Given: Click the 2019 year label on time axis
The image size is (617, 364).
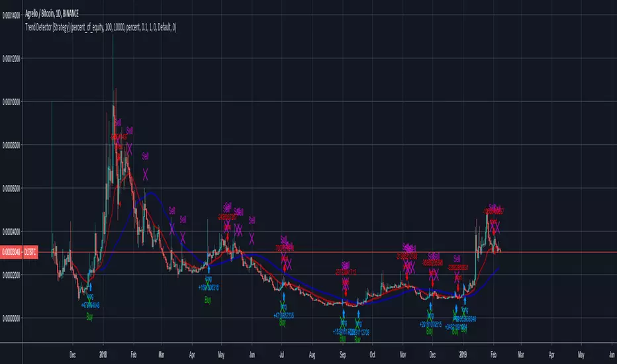Looking at the screenshot, I should (x=463, y=355).
